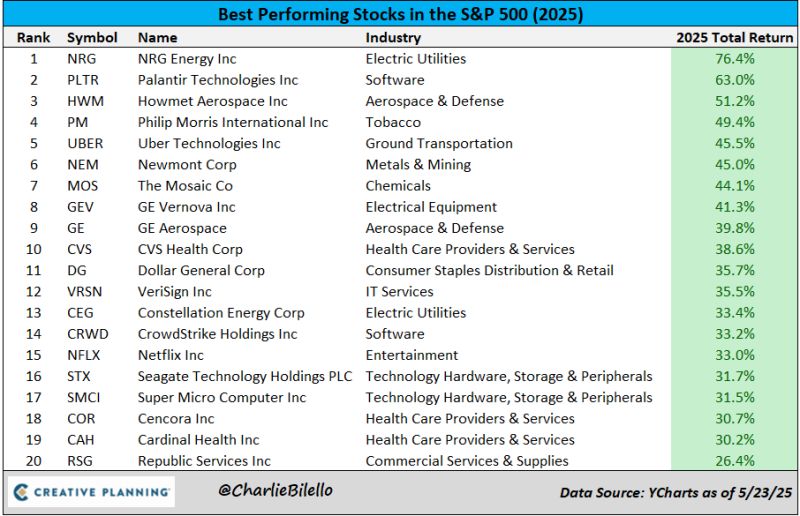Screen dimensions: 800x516
Task: Click the Industry column header
Action: 393,37
